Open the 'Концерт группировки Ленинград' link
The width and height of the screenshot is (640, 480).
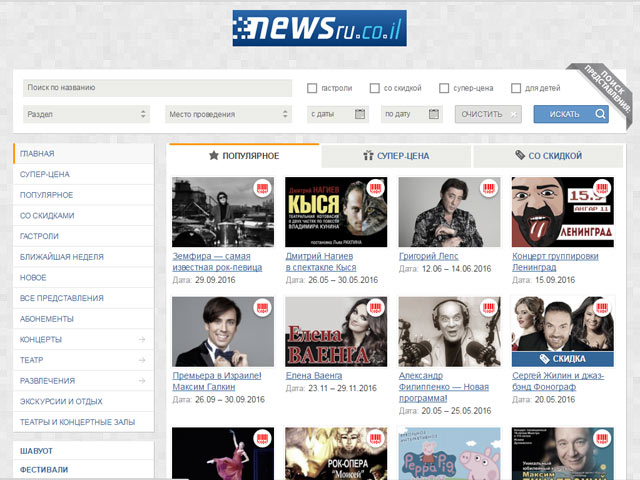pyautogui.click(x=556, y=262)
